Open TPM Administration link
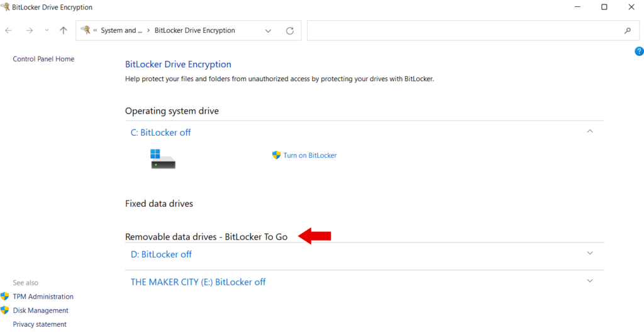 43,297
